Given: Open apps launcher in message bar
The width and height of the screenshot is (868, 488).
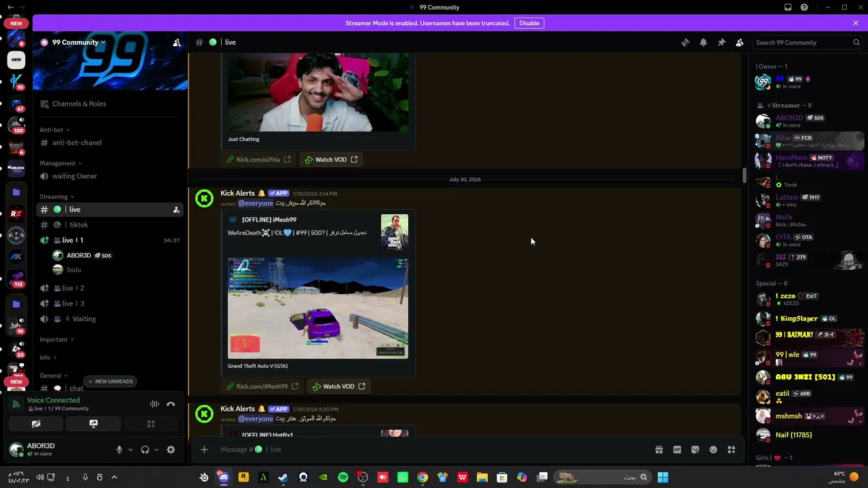Looking at the screenshot, I should (732, 449).
